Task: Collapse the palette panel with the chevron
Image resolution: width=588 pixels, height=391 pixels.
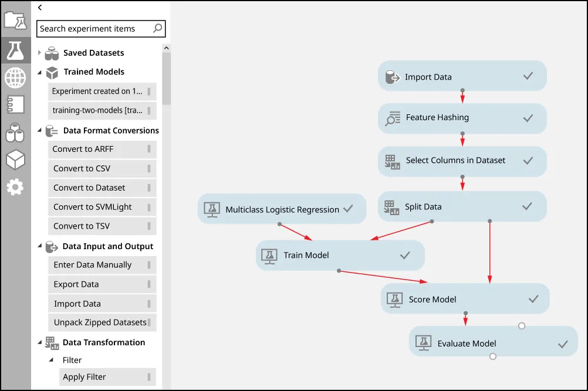Action: click(x=40, y=8)
